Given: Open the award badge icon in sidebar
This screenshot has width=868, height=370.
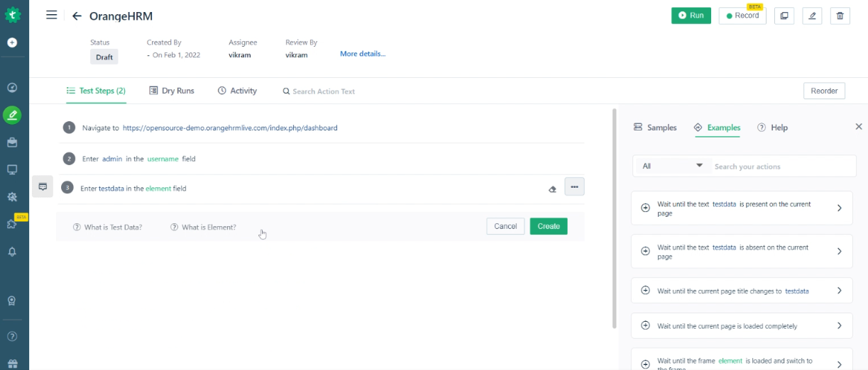Looking at the screenshot, I should [x=12, y=301].
